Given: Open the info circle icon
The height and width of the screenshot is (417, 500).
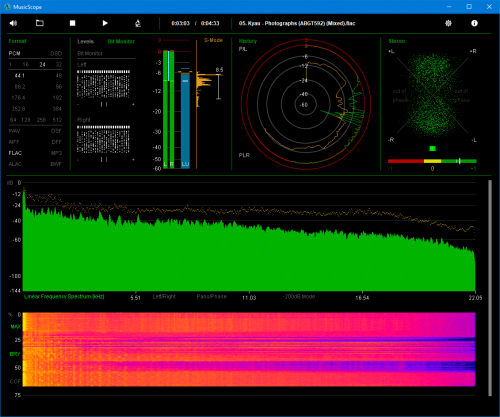Looking at the screenshot, I should click(474, 23).
